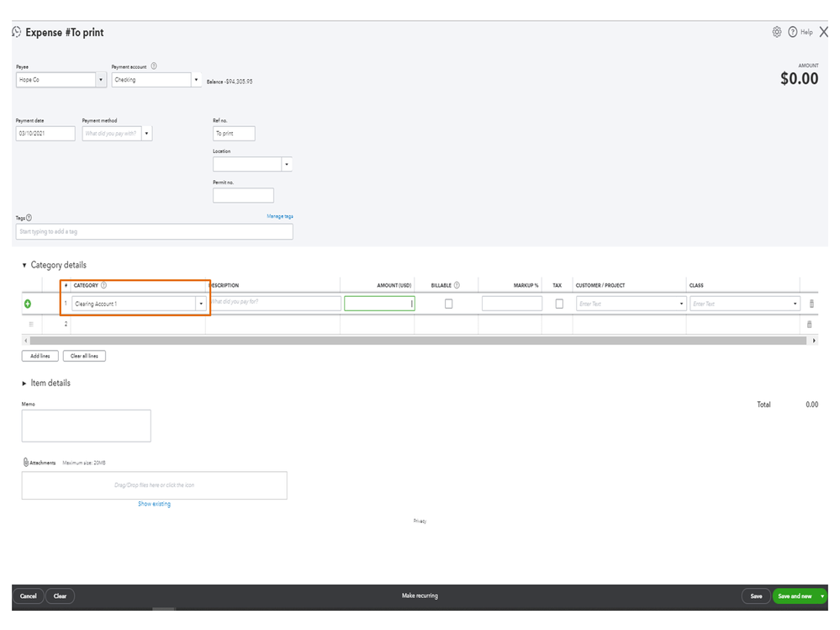
Task: Click the Amount (USD) field on line 1
Action: 379,304
